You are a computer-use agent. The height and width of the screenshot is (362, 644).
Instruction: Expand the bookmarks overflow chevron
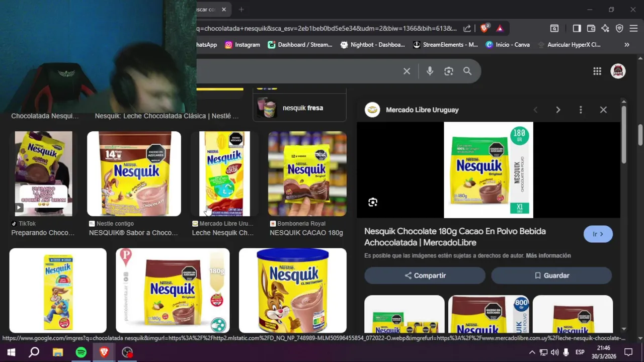coord(627,45)
